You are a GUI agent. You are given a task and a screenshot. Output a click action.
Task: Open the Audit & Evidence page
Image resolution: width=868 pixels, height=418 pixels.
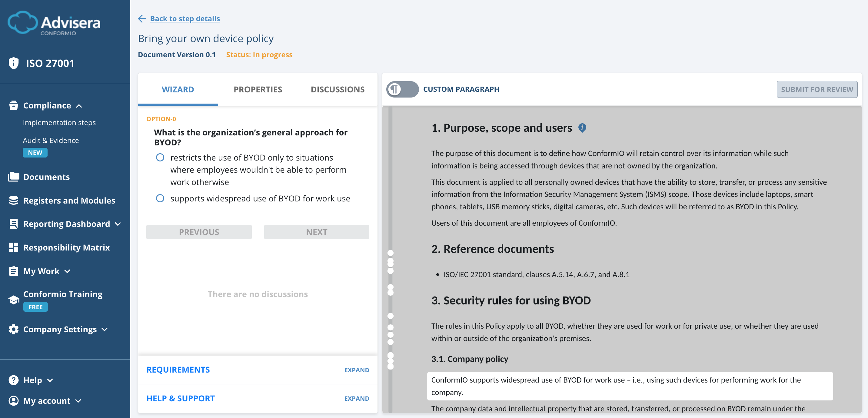coord(51,140)
